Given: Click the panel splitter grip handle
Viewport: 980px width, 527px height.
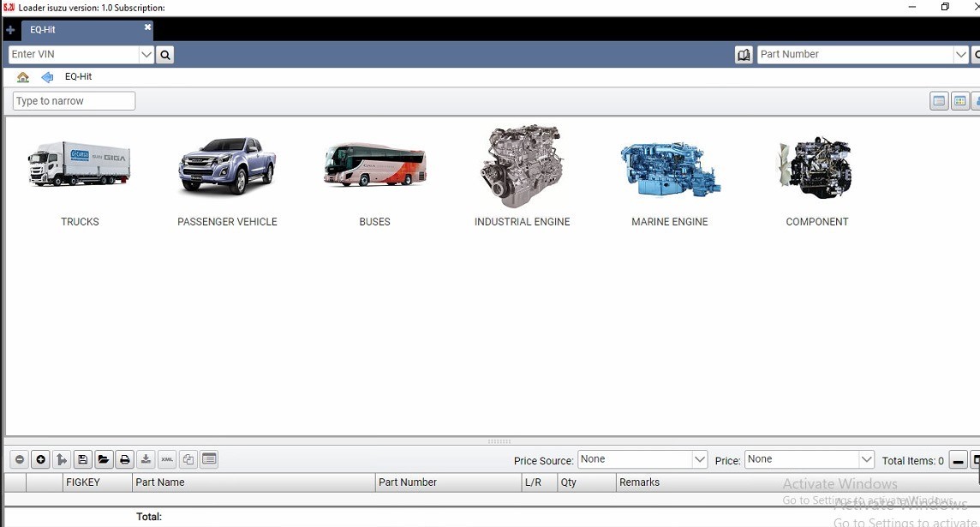Looking at the screenshot, I should pyautogui.click(x=499, y=441).
